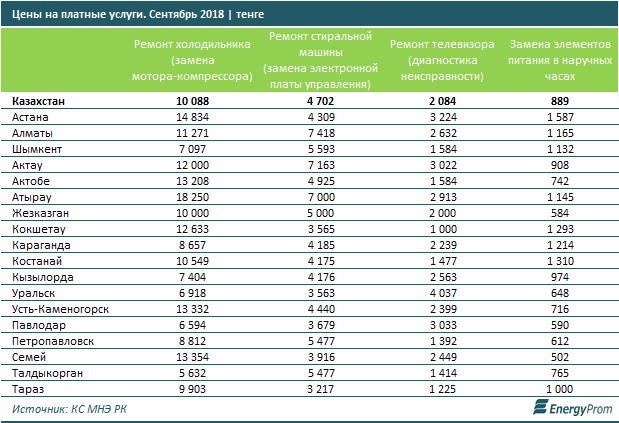Image resolution: width=619 pixels, height=423 pixels.
Task: Select Astana's watch battery value 1 587
Action: pos(560,117)
